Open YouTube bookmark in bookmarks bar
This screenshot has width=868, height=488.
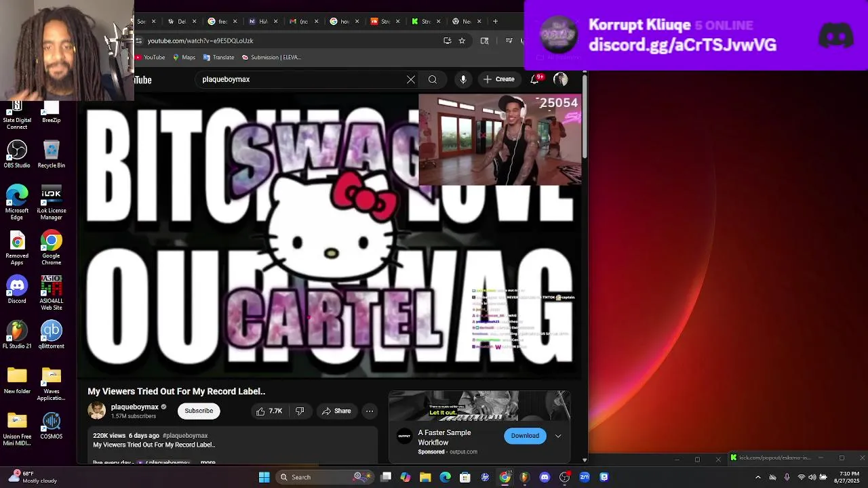150,58
